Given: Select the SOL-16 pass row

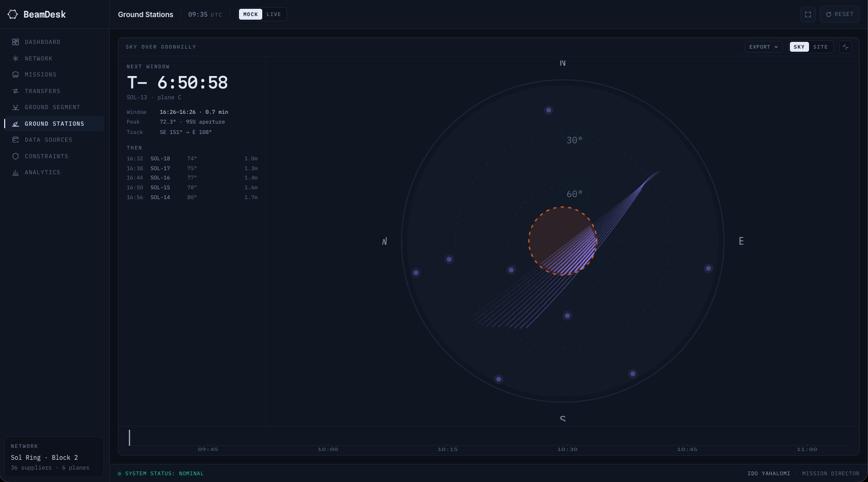Looking at the screenshot, I should pyautogui.click(x=192, y=178).
